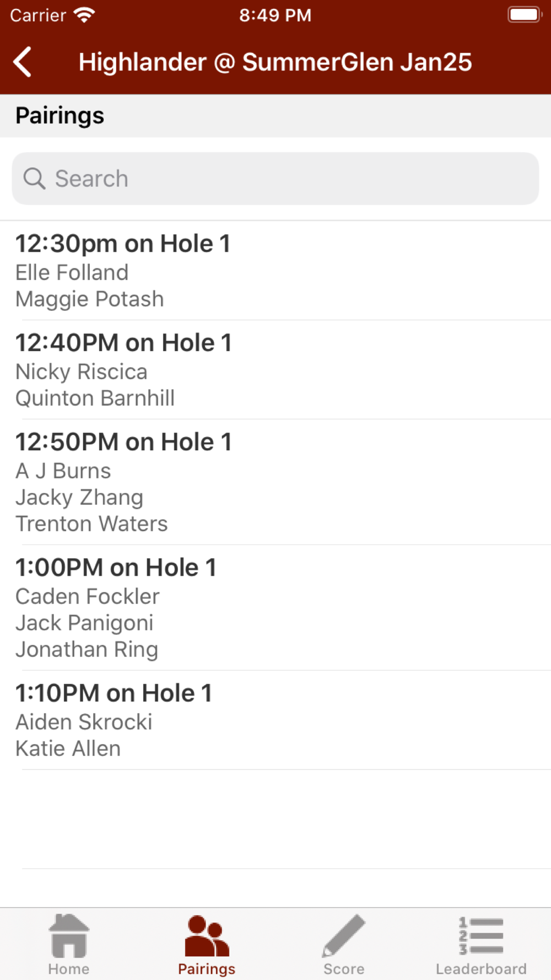Open the 12:50PM on Hole 1 pairing
The height and width of the screenshot is (980, 551).
coord(275,482)
